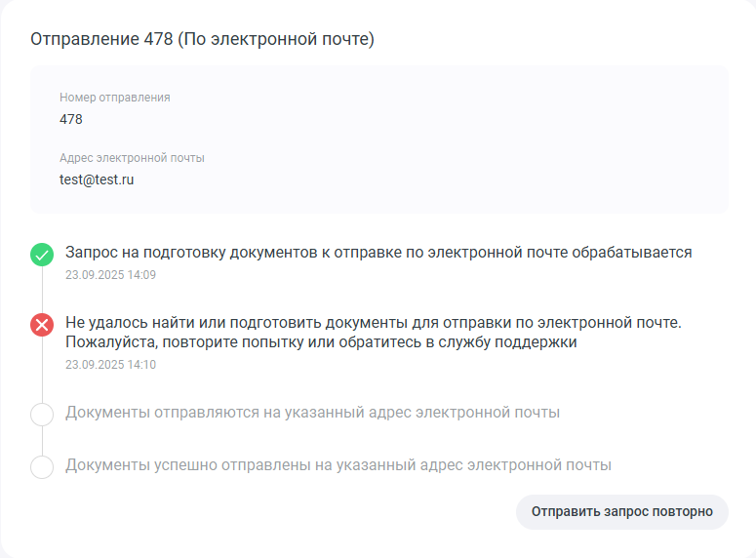Click the email address test@test.ru

tap(97, 179)
